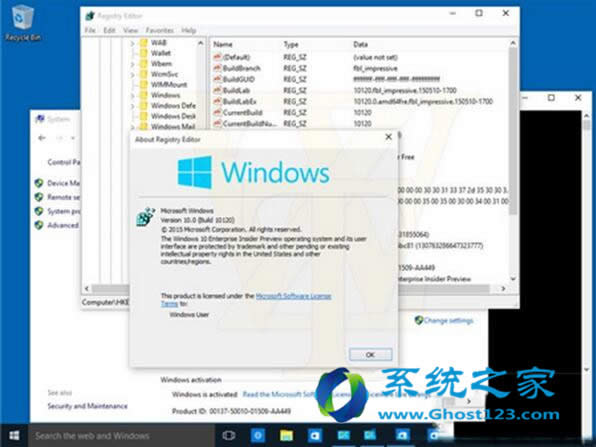Click the BuildBranch value icon

217,68
